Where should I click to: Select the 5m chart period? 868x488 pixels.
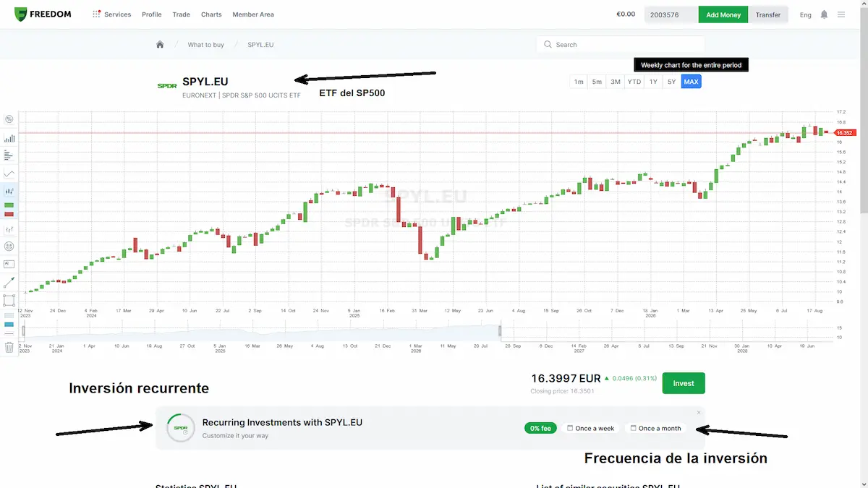[x=597, y=82]
